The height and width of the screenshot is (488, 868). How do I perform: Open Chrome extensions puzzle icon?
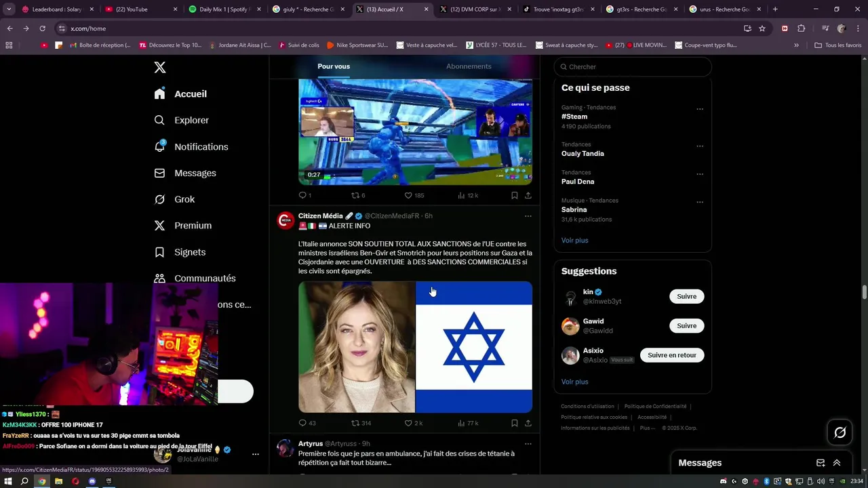[x=801, y=28]
